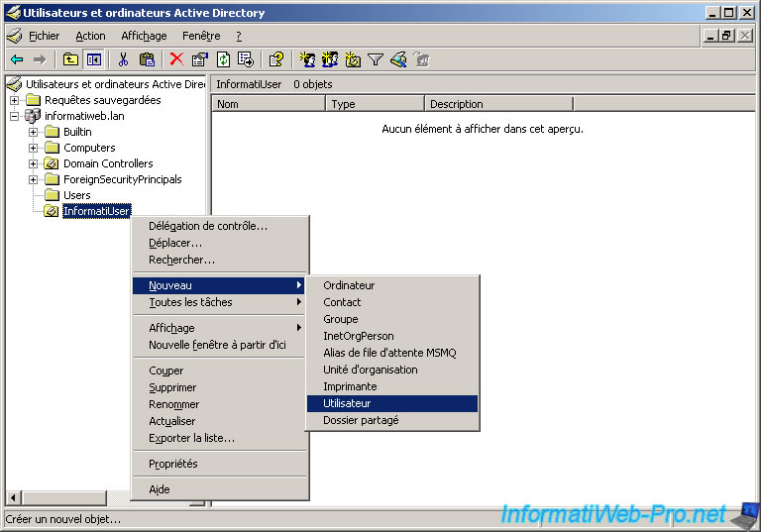Click the Export list toolbar icon
761x532 pixels.
(245, 59)
